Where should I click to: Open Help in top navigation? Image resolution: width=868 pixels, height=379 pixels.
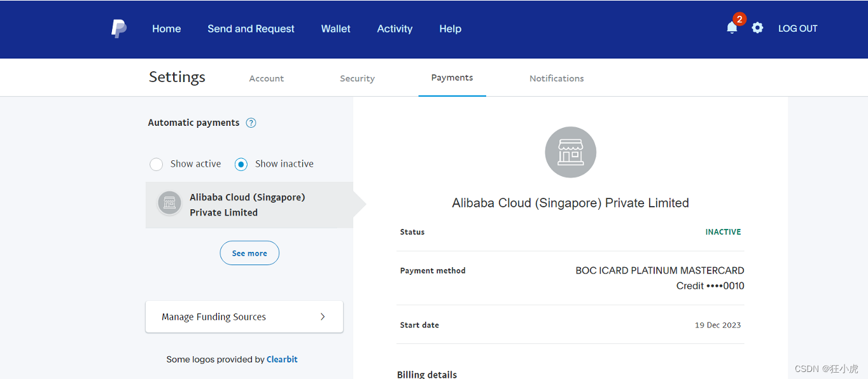coord(451,29)
